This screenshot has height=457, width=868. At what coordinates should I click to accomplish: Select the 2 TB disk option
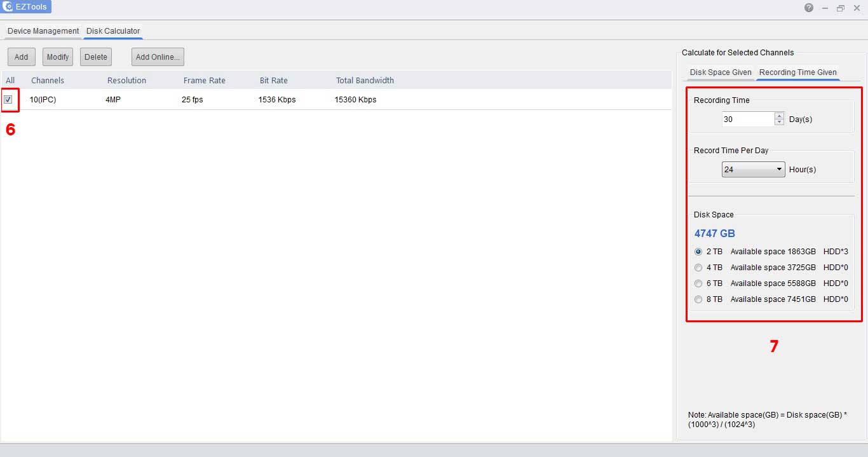pos(698,252)
